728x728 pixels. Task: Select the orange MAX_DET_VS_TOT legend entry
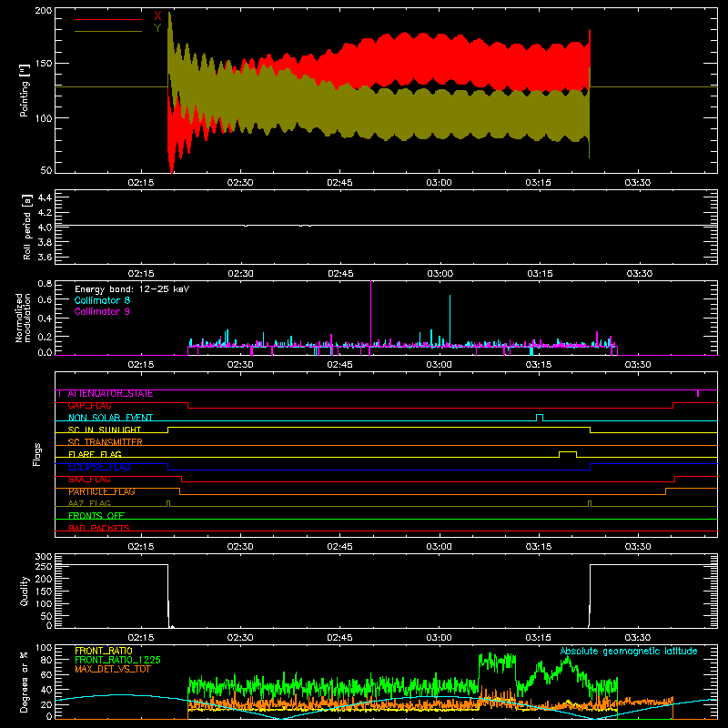pyautogui.click(x=113, y=669)
